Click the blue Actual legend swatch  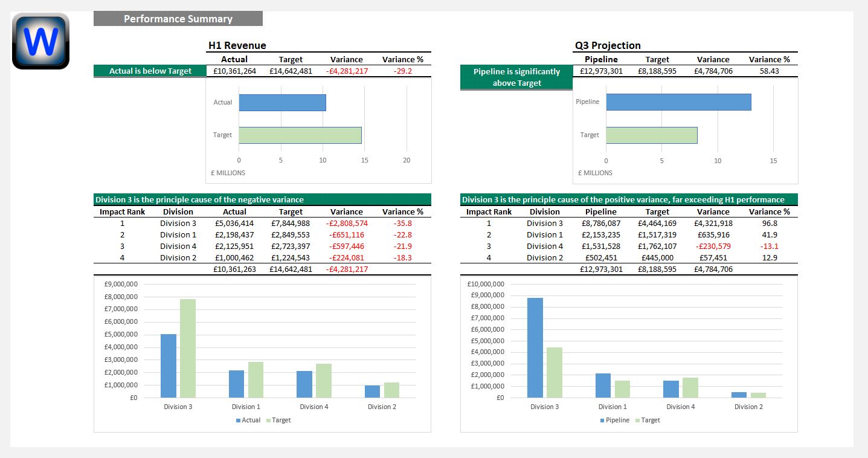pos(239,420)
